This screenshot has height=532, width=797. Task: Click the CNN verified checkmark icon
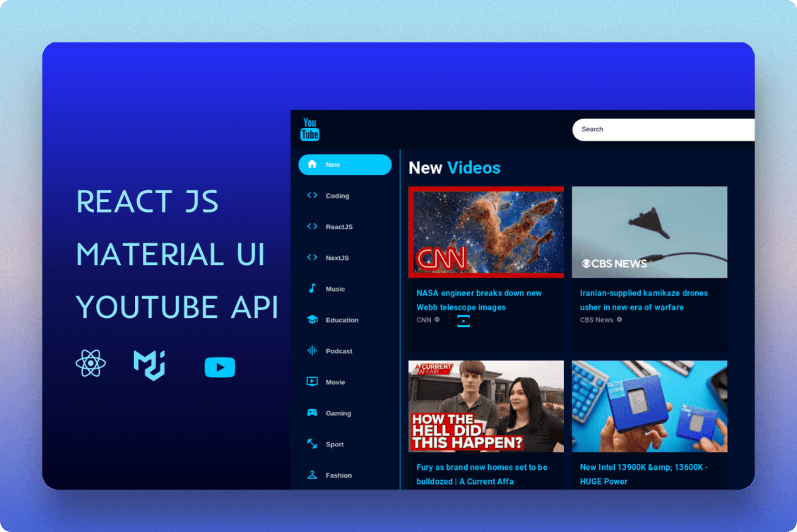(437, 319)
